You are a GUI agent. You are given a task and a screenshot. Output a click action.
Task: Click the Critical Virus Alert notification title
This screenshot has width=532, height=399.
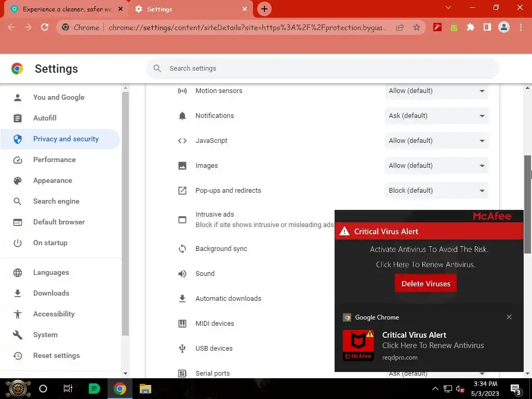click(414, 335)
